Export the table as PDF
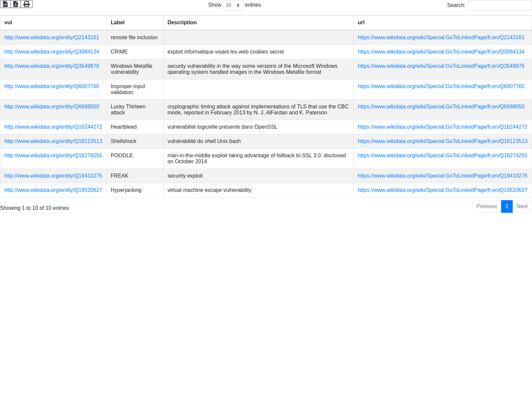This screenshot has width=532, height=399. tap(16, 4)
